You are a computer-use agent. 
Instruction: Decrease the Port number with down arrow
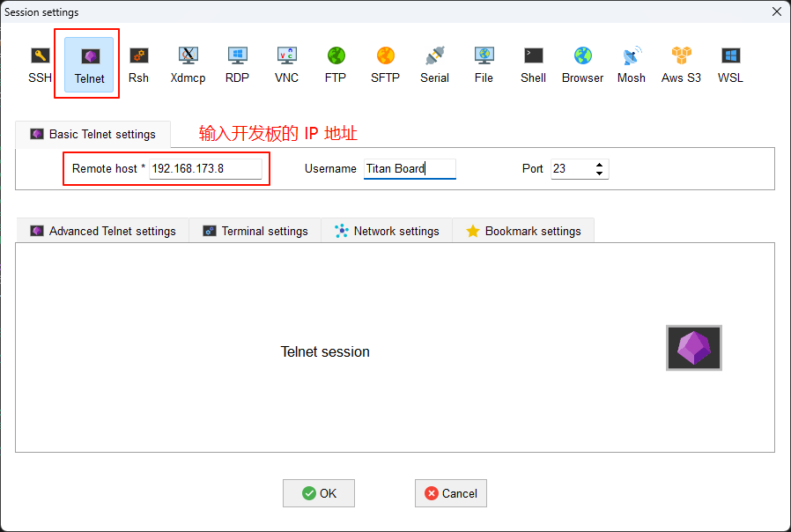[x=600, y=173]
